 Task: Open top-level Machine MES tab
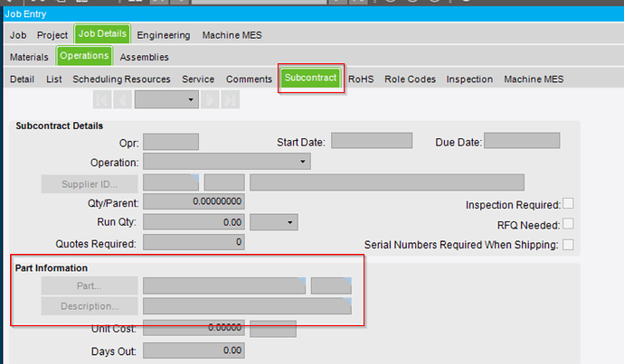[232, 35]
